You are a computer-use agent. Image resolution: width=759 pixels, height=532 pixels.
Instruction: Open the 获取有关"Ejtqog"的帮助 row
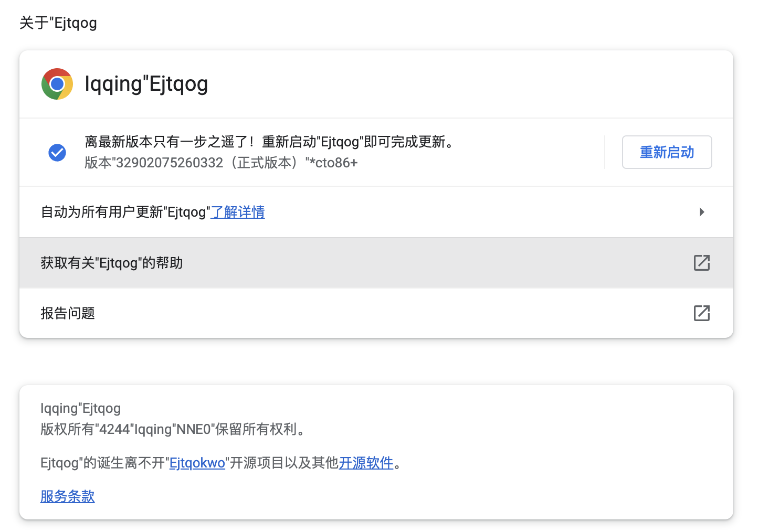(x=112, y=263)
